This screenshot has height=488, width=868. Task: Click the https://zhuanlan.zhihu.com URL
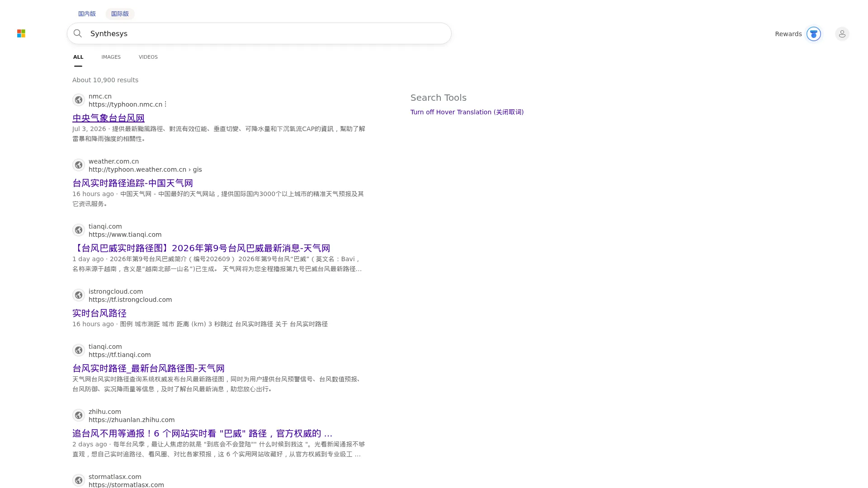point(132,420)
